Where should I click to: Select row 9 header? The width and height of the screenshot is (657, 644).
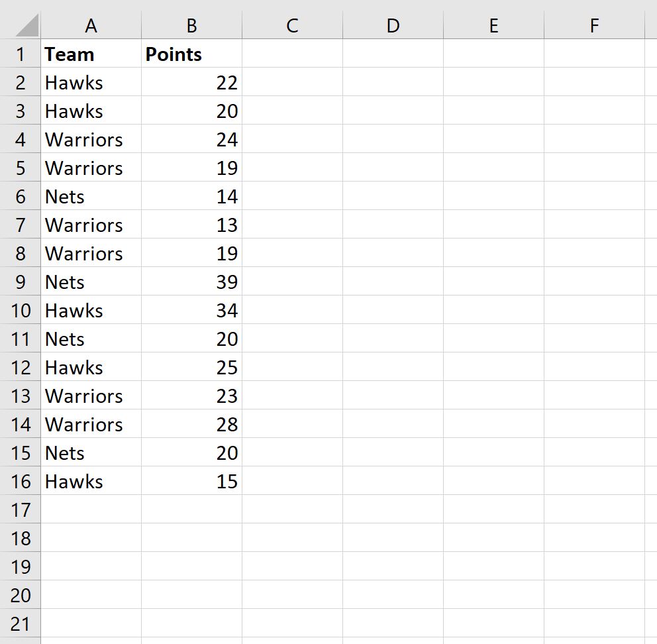(x=20, y=282)
